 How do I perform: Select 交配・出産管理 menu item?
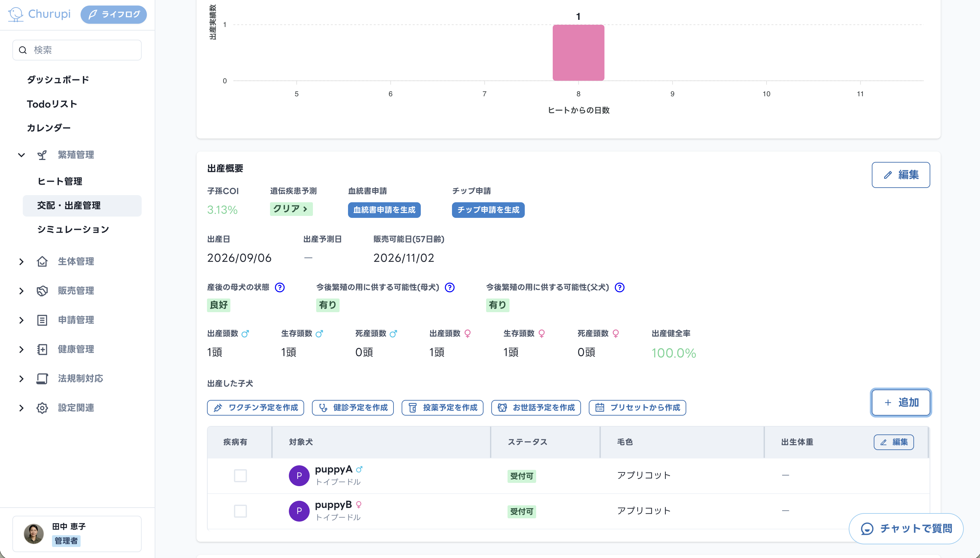(x=82, y=206)
